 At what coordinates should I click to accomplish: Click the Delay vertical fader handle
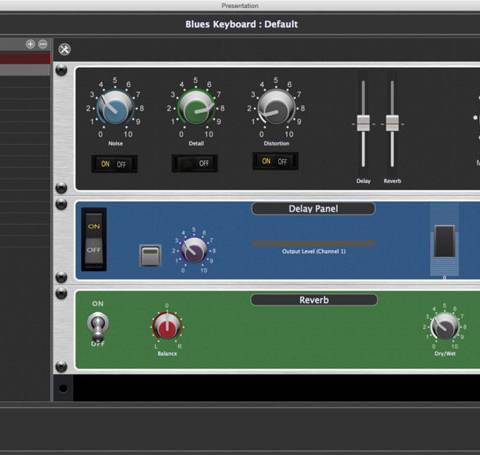pos(363,123)
